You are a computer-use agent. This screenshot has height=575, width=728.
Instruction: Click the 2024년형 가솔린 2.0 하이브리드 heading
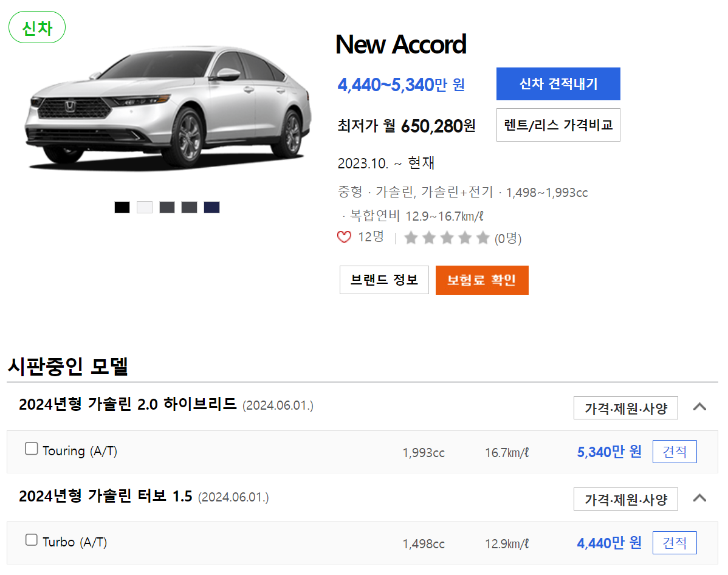point(128,404)
